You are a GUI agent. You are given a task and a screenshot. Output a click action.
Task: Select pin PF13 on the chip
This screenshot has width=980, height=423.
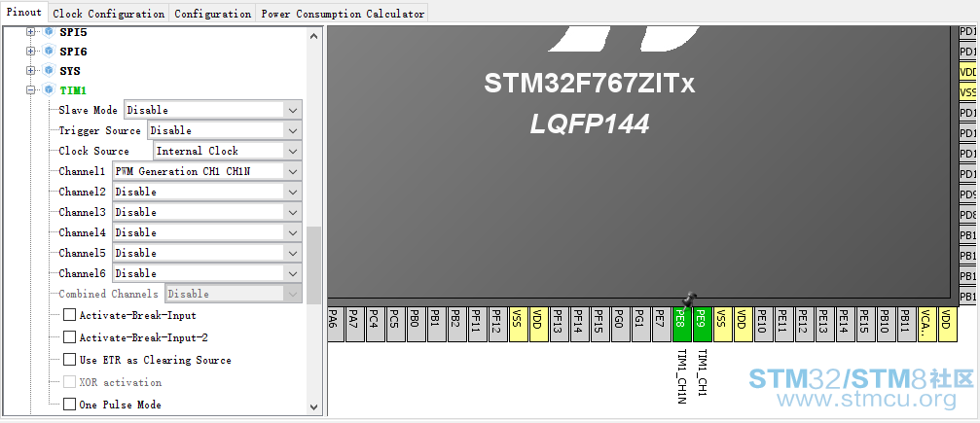point(560,324)
